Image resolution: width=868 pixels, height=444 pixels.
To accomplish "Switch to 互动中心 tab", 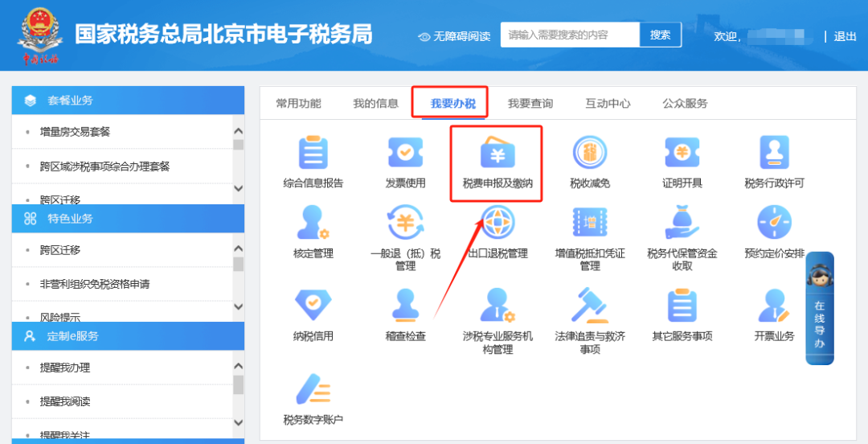I will coord(608,103).
